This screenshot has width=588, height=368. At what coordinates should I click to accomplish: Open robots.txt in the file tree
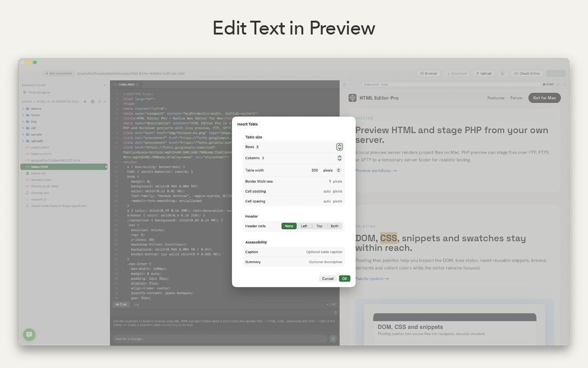(38, 173)
